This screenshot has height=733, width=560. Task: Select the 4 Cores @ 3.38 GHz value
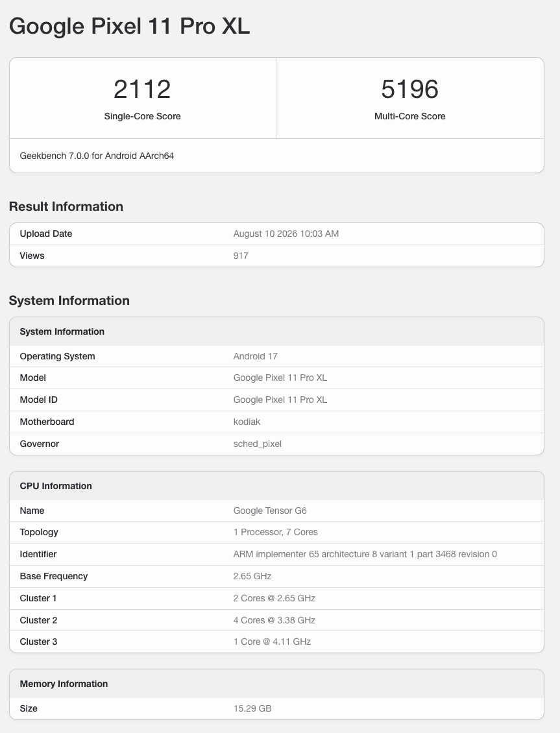click(x=274, y=620)
